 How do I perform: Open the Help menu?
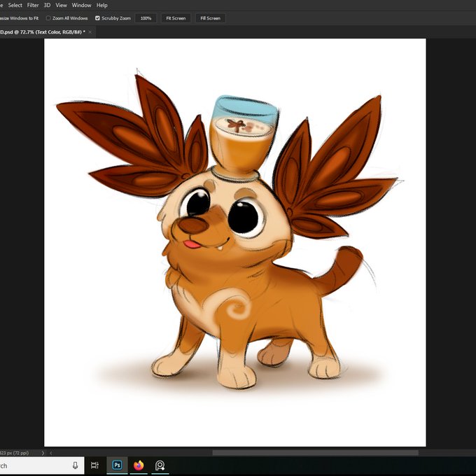[101, 5]
